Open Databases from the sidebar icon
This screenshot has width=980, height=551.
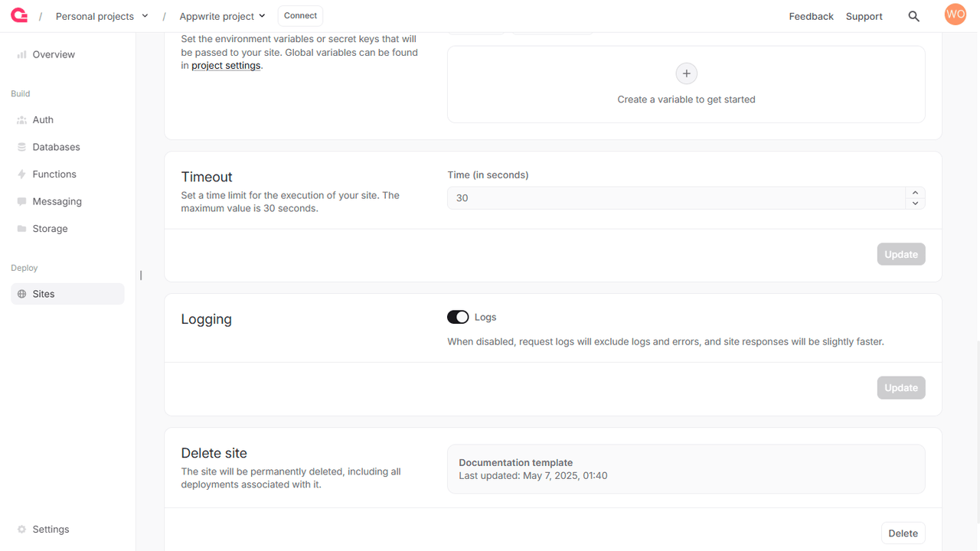pyautogui.click(x=21, y=147)
